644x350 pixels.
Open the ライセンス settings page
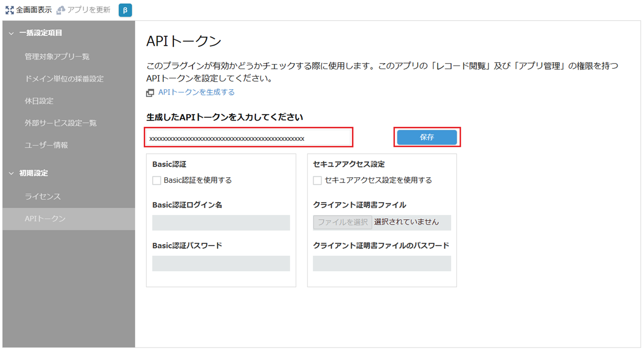42,196
